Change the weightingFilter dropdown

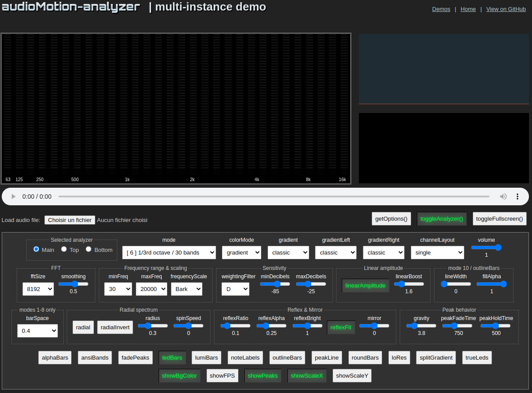coord(235,289)
